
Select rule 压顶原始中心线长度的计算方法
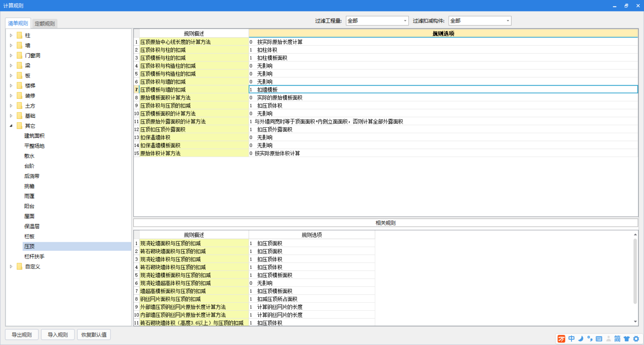click(194, 42)
